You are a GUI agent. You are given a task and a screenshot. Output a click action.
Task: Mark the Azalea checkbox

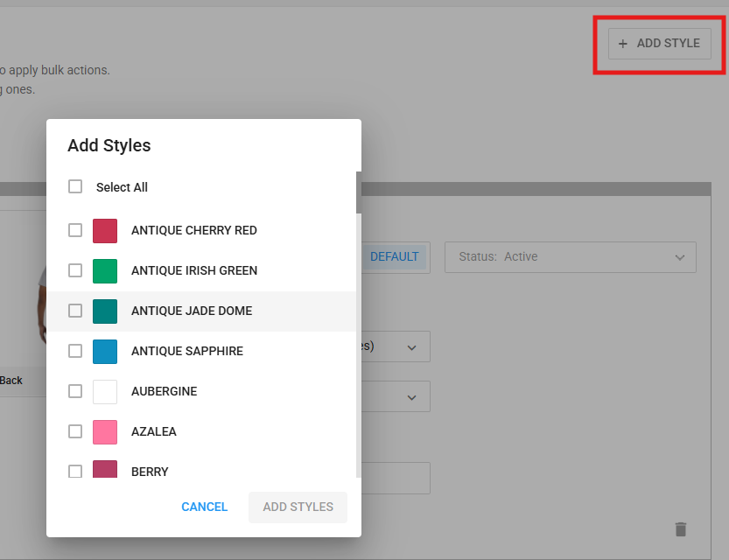point(75,431)
